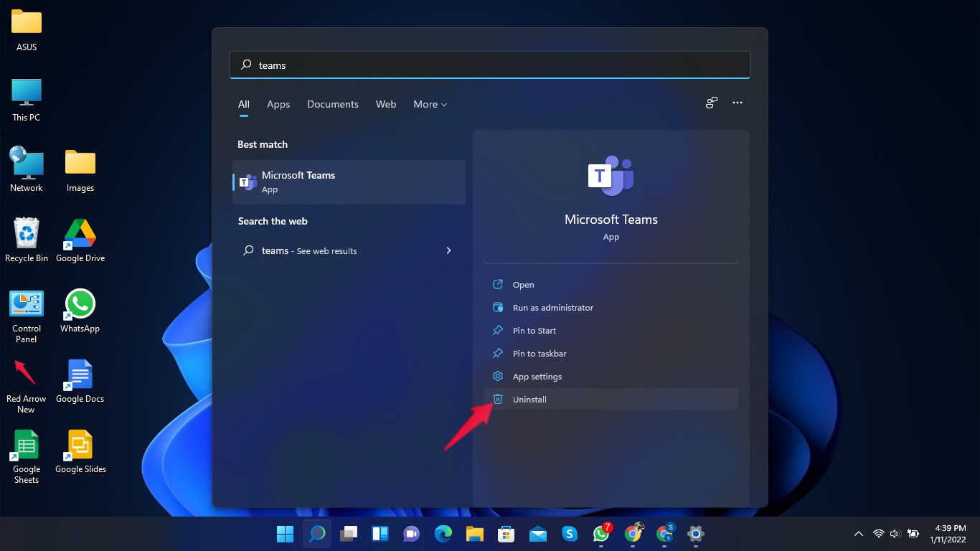Select Run as administrator option
This screenshot has width=980, height=551.
click(x=552, y=308)
